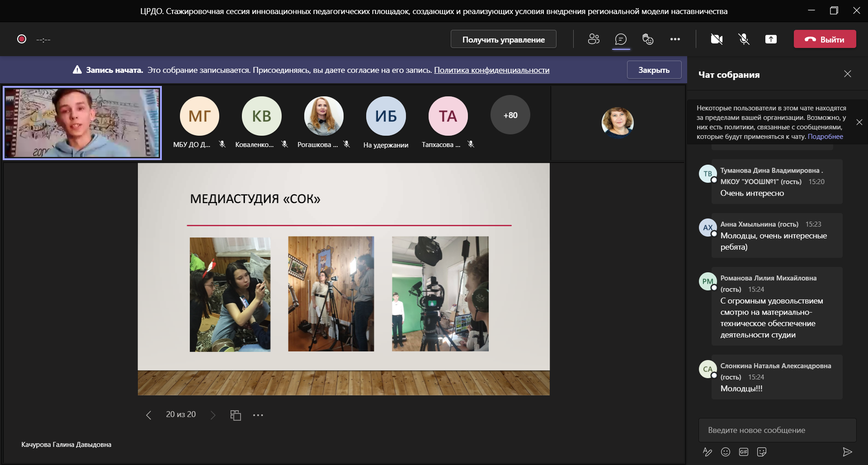Toggle the meeting chat icon
This screenshot has height=465, width=868.
pyautogui.click(x=621, y=39)
